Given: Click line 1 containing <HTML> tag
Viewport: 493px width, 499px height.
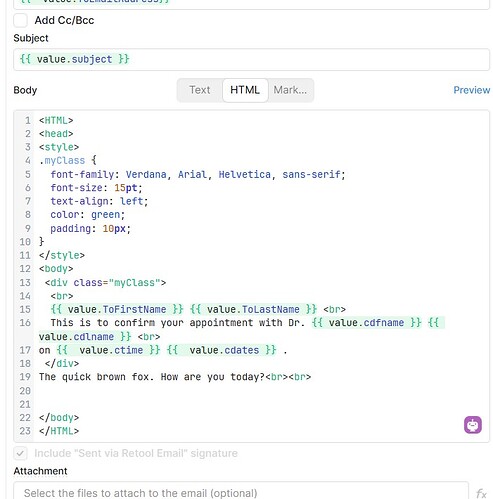Looking at the screenshot, I should (56, 120).
